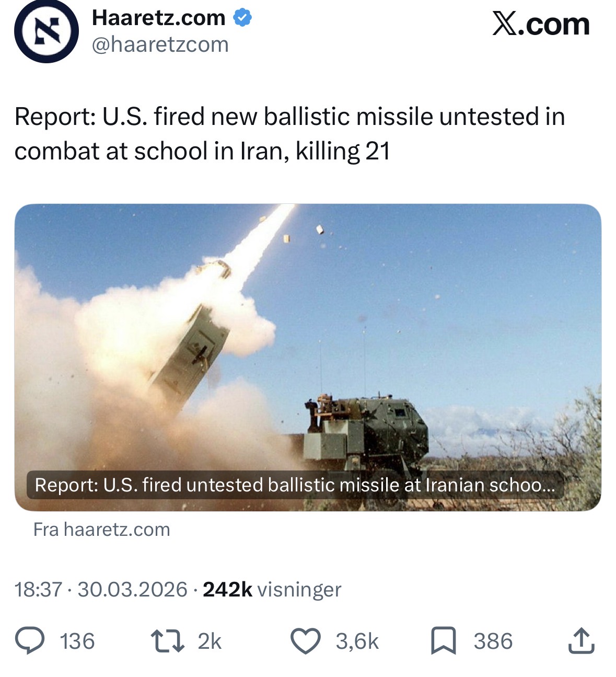Open the 136 replies count
The height and width of the screenshot is (677, 616).
77,641
